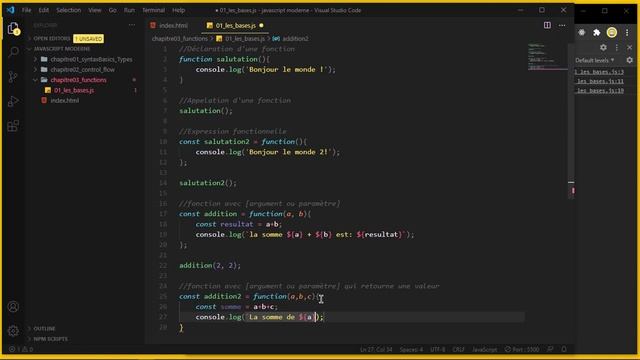Viewport: 640px width, 360px height.
Task: Open the File menu
Action: 27,10
